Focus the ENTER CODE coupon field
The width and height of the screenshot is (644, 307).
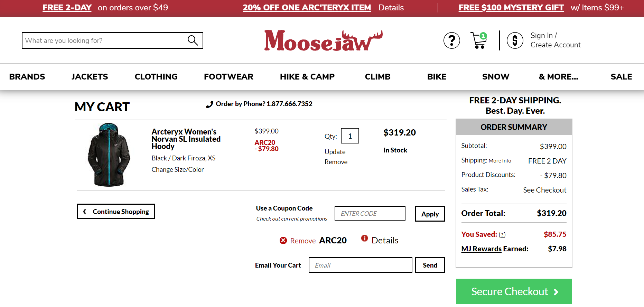(370, 213)
